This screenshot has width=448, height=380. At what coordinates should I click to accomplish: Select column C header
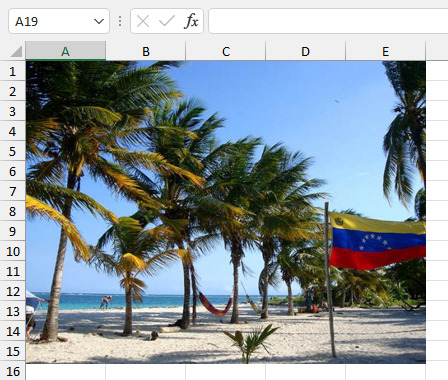pyautogui.click(x=226, y=51)
